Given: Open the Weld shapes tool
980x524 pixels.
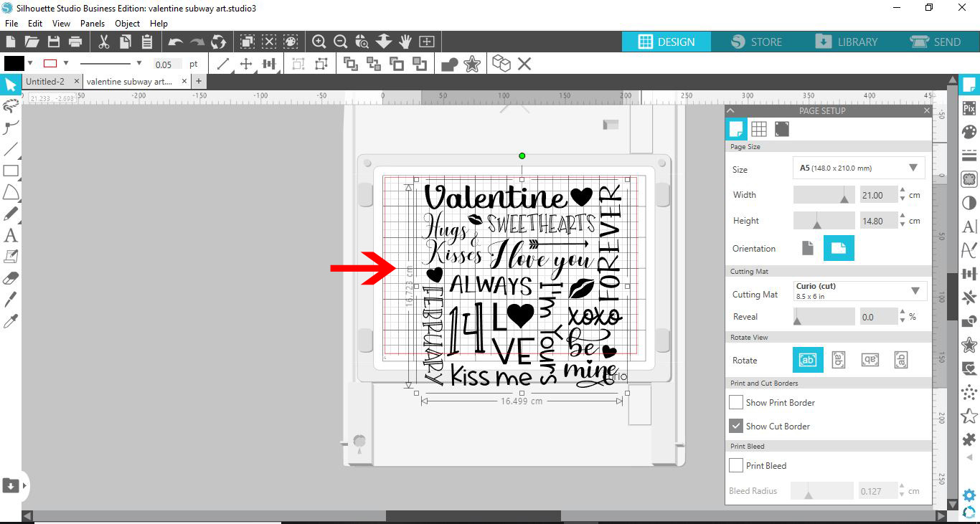Looking at the screenshot, I should point(450,65).
